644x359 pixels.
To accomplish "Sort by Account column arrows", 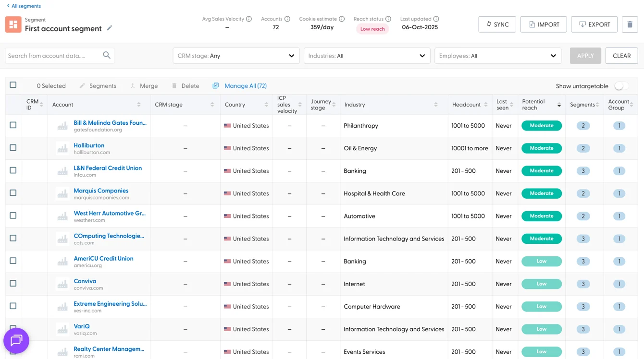I will tap(139, 105).
